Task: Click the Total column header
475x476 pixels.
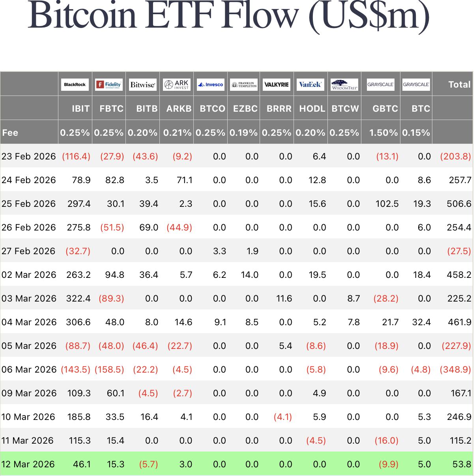Action: coord(459,84)
